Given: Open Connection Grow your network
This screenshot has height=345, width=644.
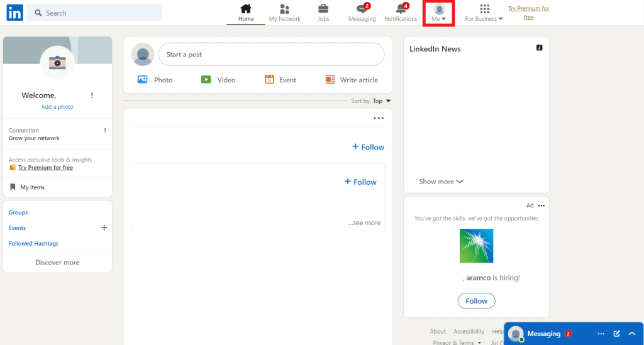Looking at the screenshot, I should click(57, 134).
